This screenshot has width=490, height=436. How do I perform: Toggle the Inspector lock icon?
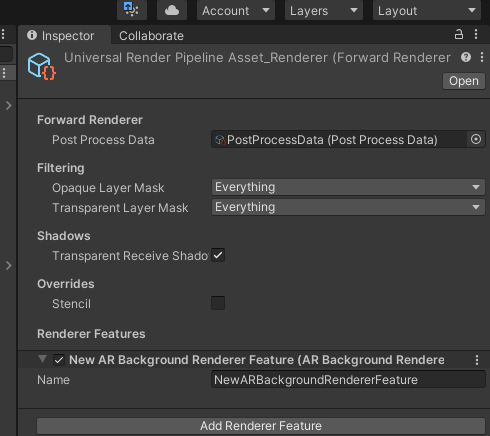pos(459,34)
